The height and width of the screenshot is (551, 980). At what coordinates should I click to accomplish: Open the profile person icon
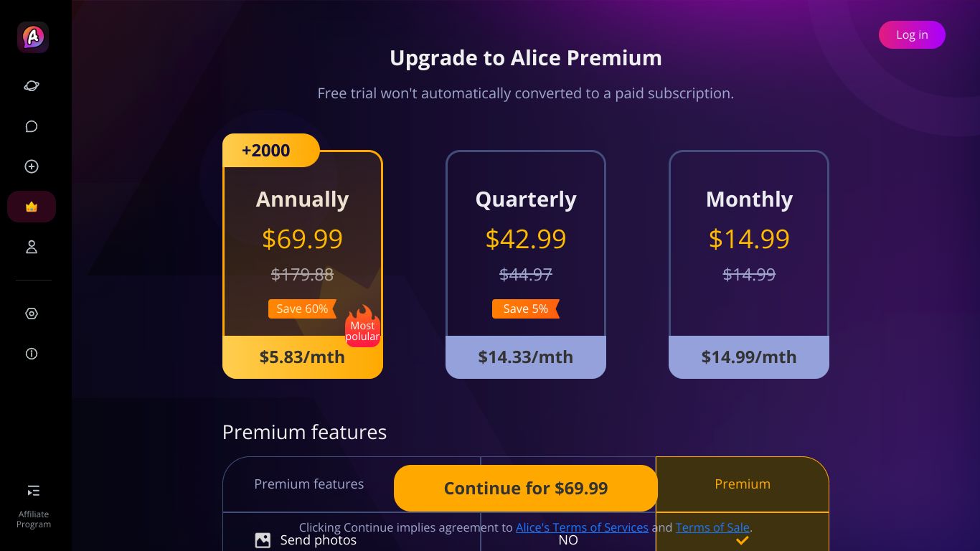click(32, 247)
